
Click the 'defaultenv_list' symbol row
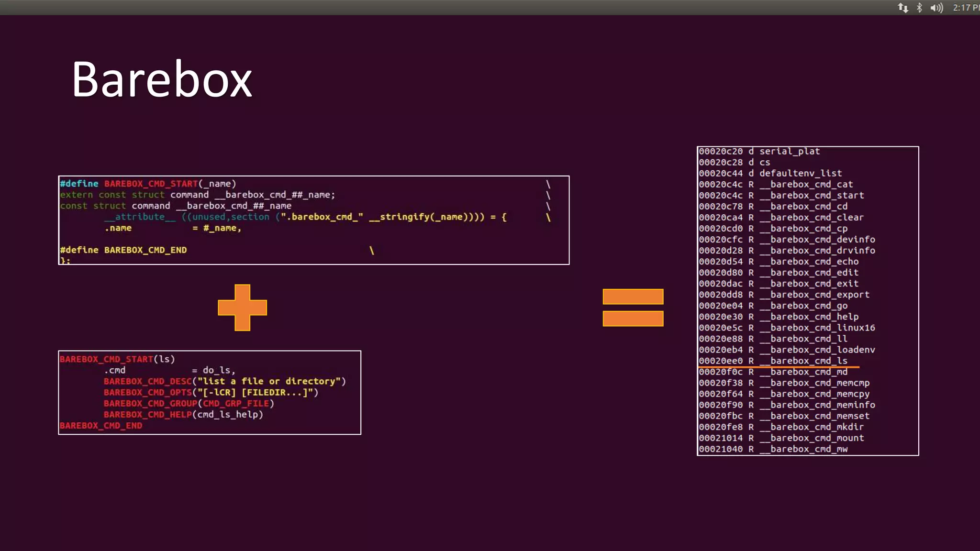(770, 173)
